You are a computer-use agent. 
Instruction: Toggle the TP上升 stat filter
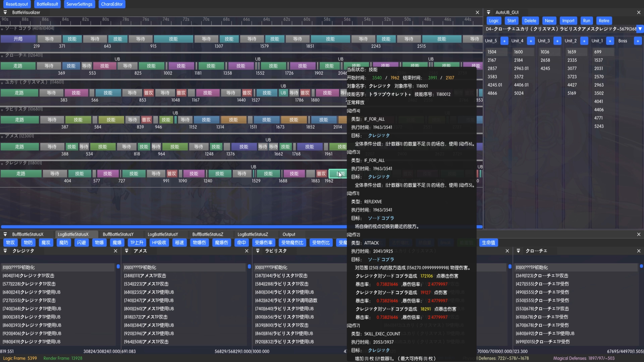point(137,242)
